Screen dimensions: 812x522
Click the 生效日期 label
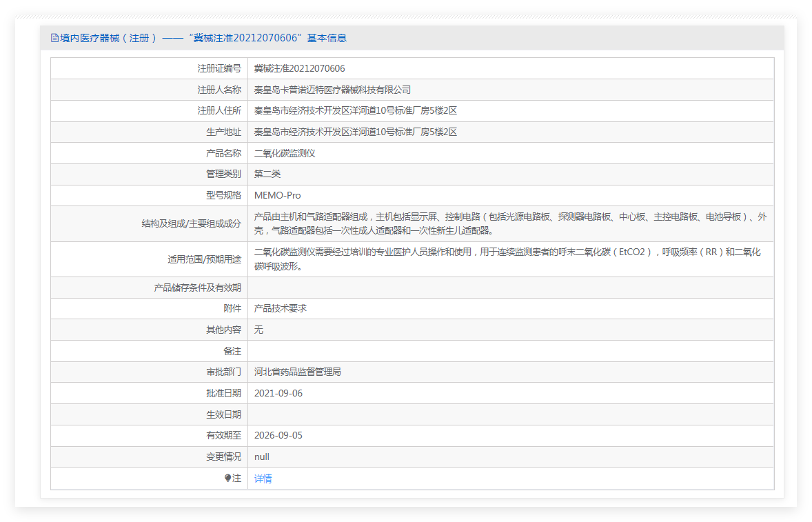point(224,414)
